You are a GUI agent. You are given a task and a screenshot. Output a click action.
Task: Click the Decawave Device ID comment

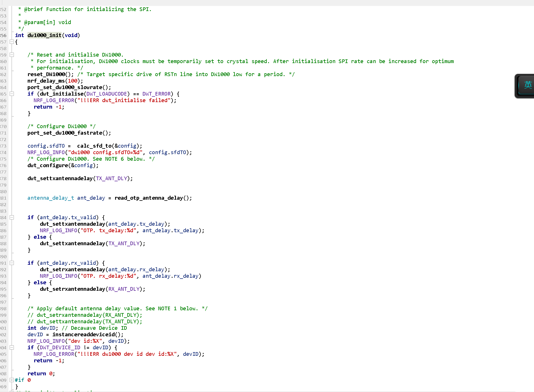click(94, 328)
